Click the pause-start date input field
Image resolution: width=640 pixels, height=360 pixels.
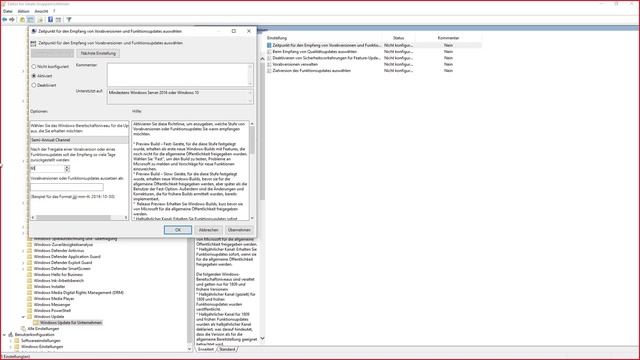tap(67, 187)
